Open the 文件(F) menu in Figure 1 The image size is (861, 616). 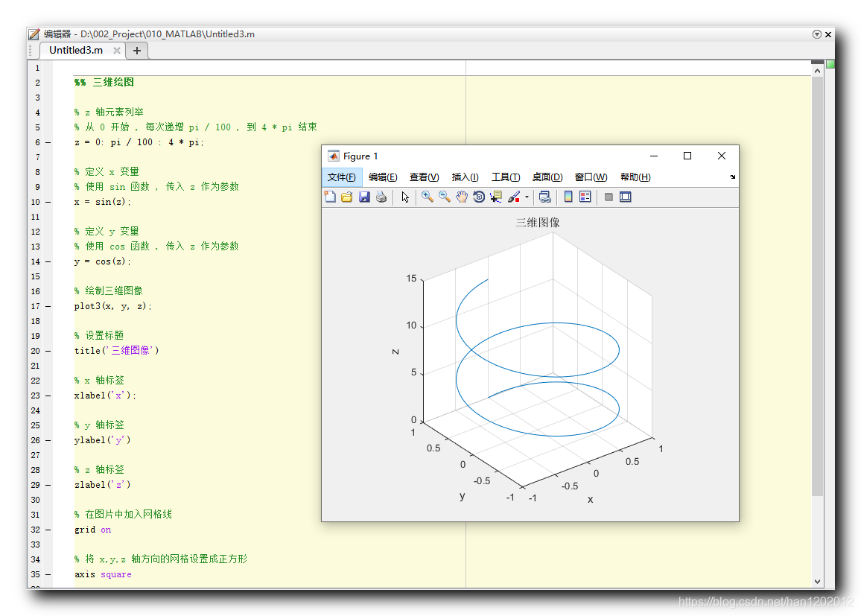(x=342, y=177)
